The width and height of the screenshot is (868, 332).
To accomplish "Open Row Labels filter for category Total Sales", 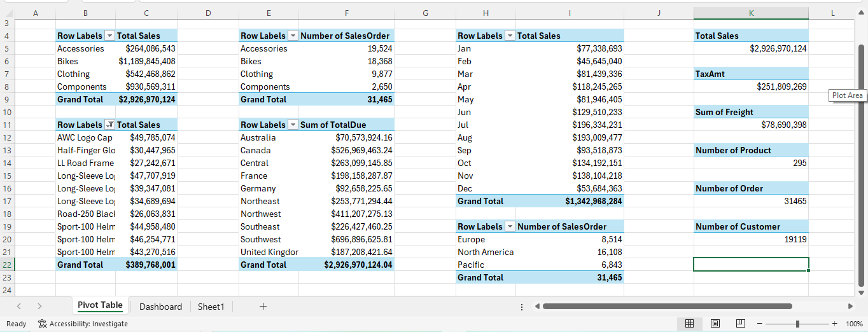I will point(109,36).
